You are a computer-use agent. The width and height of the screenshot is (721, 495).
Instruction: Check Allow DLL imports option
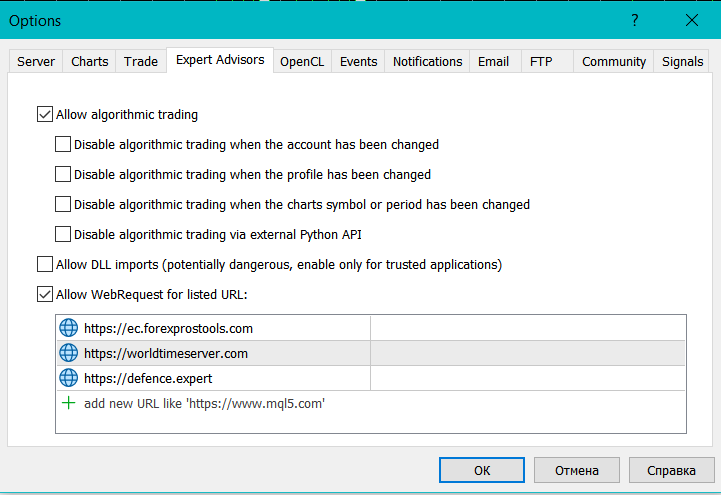[x=45, y=265]
